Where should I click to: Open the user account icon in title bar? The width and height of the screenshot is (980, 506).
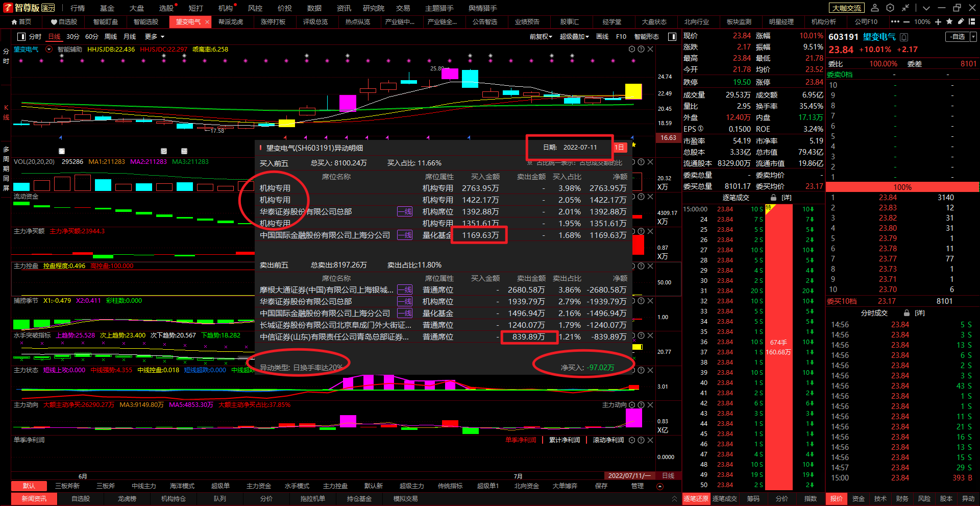875,8
